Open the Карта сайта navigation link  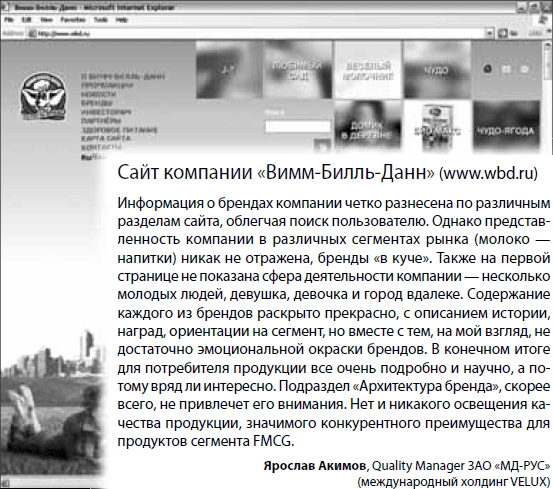click(x=106, y=138)
